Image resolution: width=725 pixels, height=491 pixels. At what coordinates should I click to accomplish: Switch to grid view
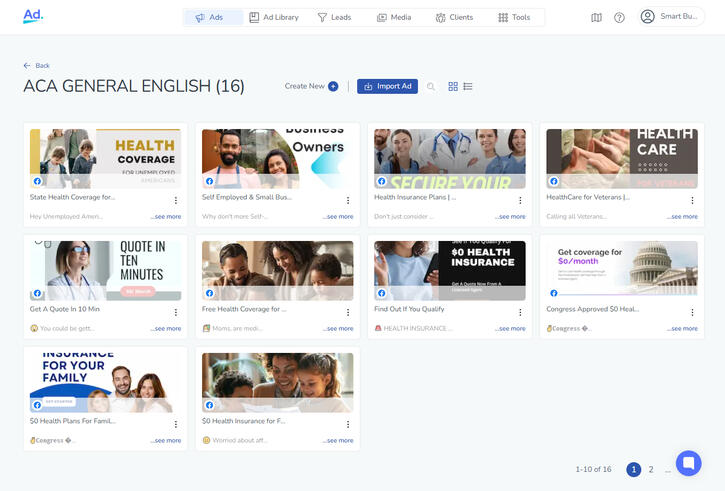click(453, 86)
